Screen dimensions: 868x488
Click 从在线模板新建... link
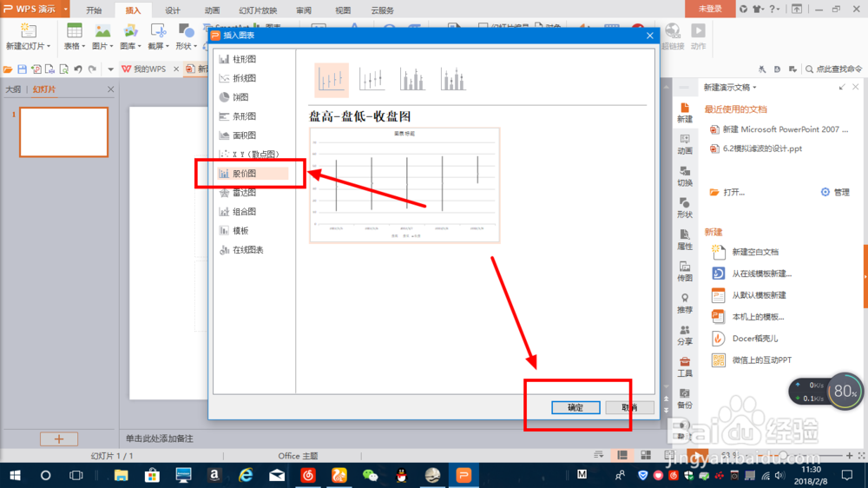pos(751,274)
